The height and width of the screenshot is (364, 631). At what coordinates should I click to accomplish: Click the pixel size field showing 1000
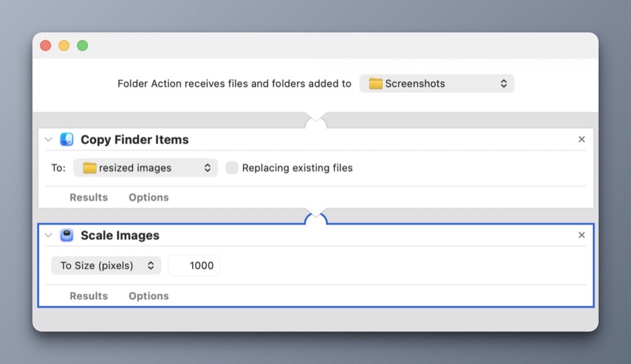tap(194, 266)
